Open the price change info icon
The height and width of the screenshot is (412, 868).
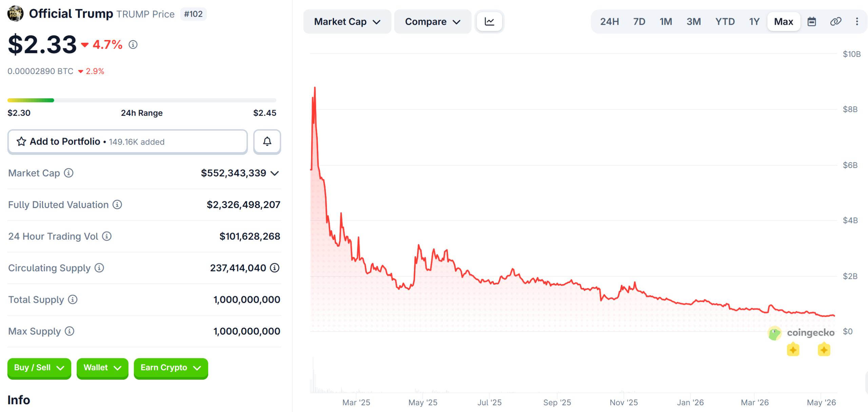click(133, 44)
